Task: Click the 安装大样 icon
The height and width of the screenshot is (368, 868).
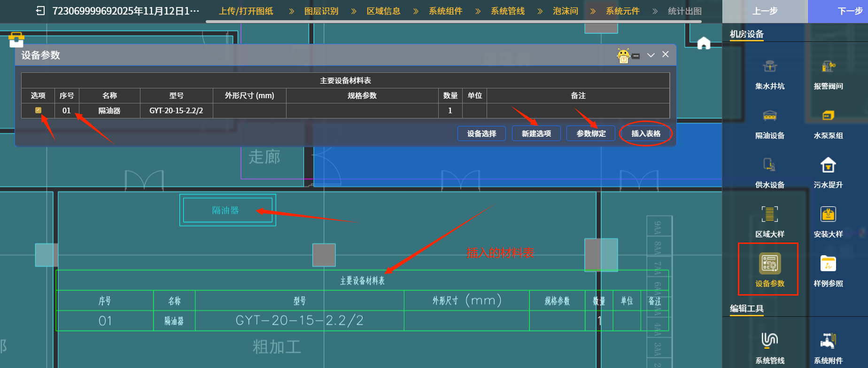Action: click(828, 215)
